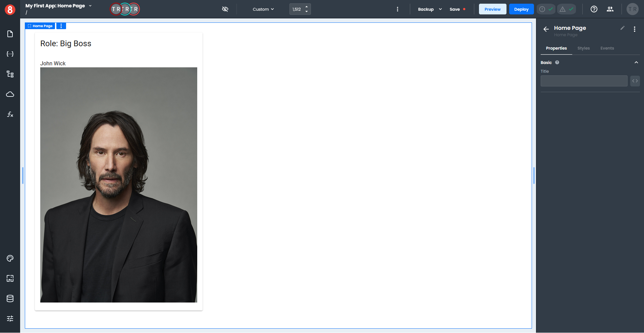Open the assets image icon
This screenshot has height=333, width=644.
point(10,278)
